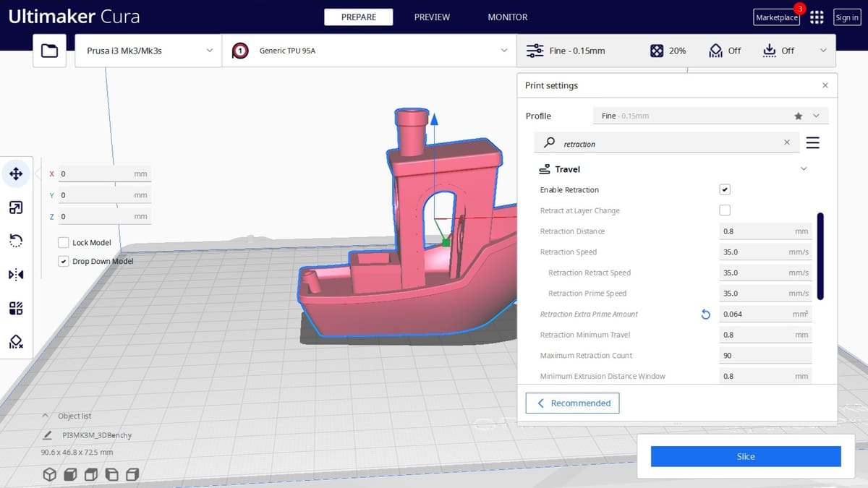Click the Retraction Extra Prime Amount field

[765, 314]
